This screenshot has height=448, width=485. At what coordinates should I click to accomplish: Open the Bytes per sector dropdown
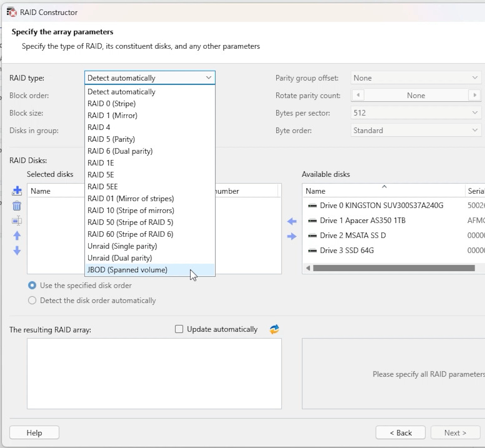416,113
